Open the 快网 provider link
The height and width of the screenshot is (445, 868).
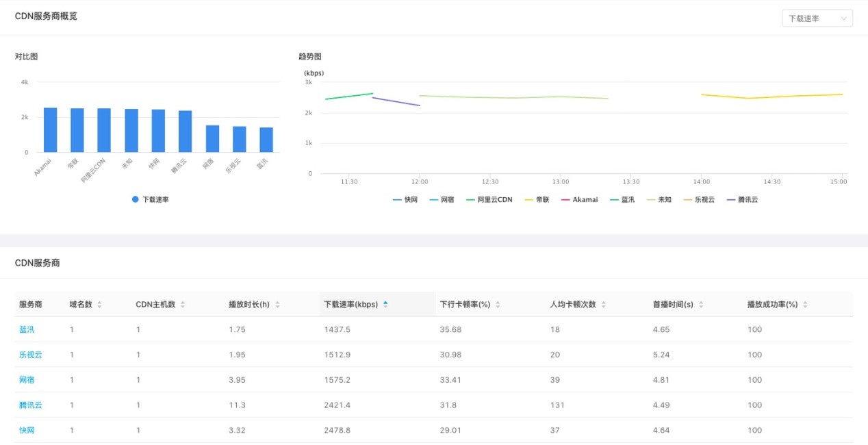pos(27,431)
